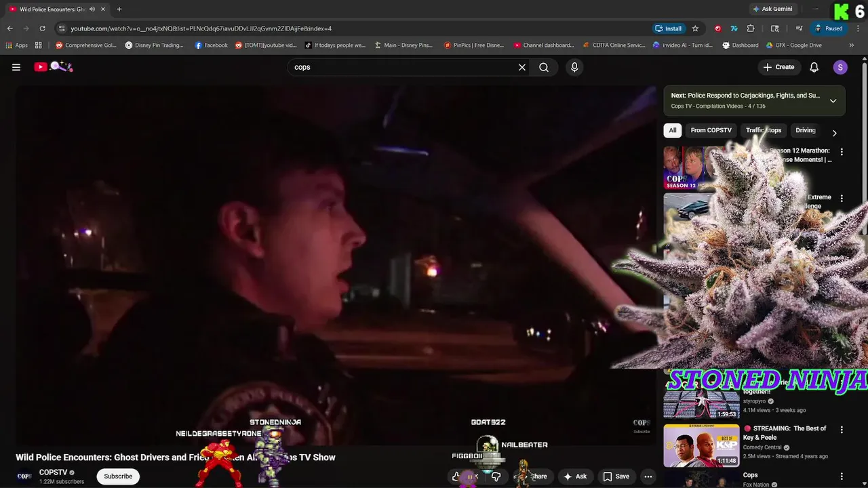Run the search with the magnifier icon

point(544,67)
